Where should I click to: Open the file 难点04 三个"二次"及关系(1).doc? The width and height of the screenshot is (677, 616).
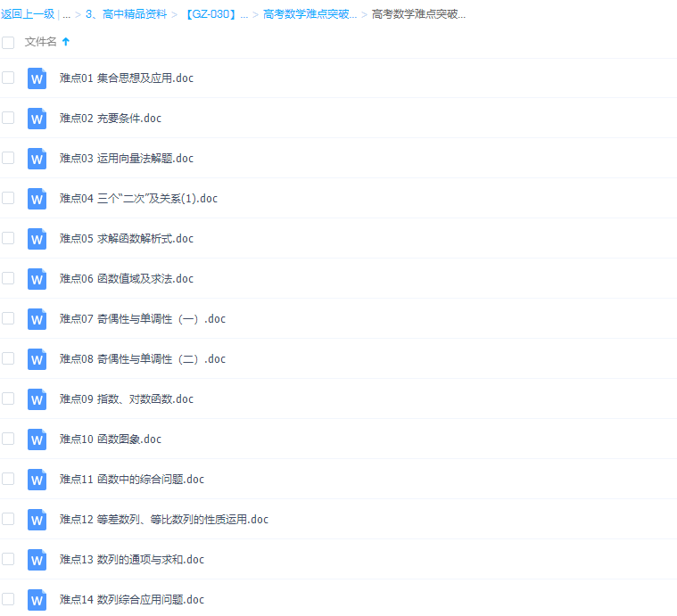(138, 199)
